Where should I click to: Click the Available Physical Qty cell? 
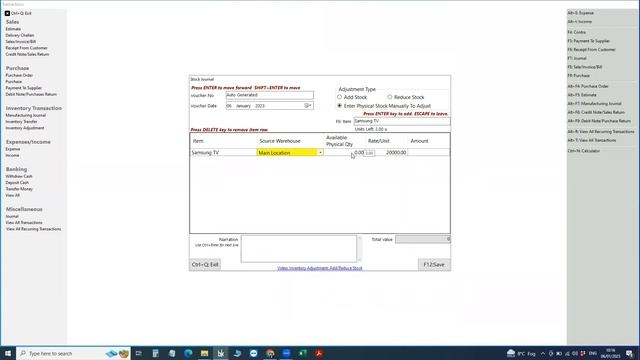pyautogui.click(x=344, y=153)
